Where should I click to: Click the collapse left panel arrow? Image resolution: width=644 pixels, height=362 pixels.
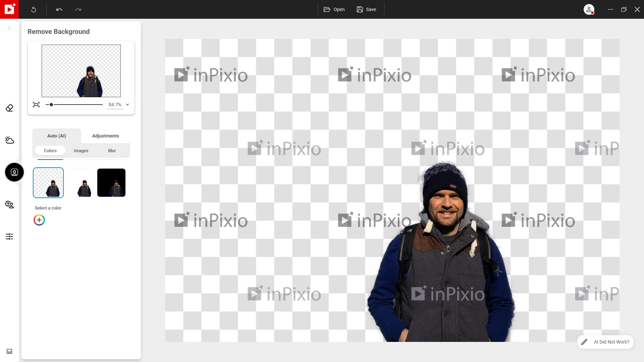[9, 28]
